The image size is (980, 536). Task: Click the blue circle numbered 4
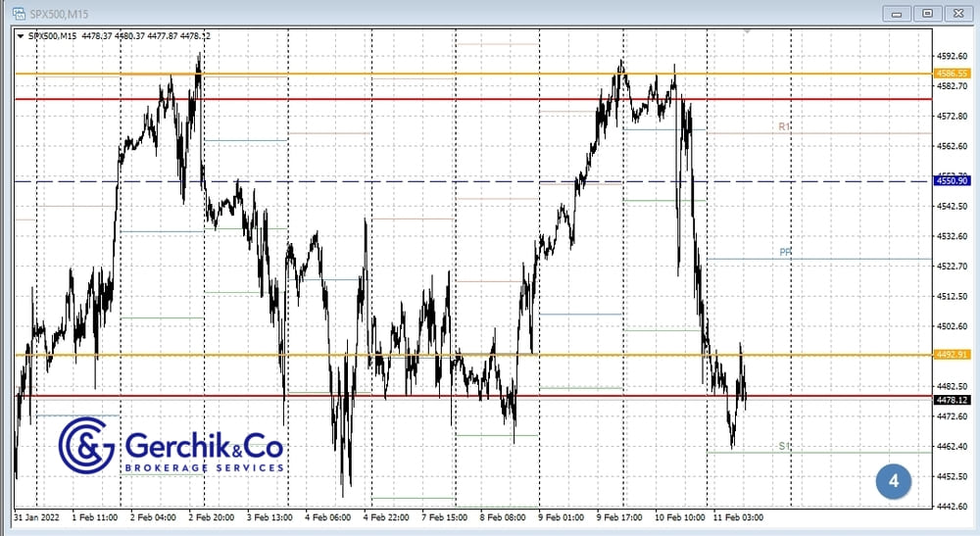893,480
